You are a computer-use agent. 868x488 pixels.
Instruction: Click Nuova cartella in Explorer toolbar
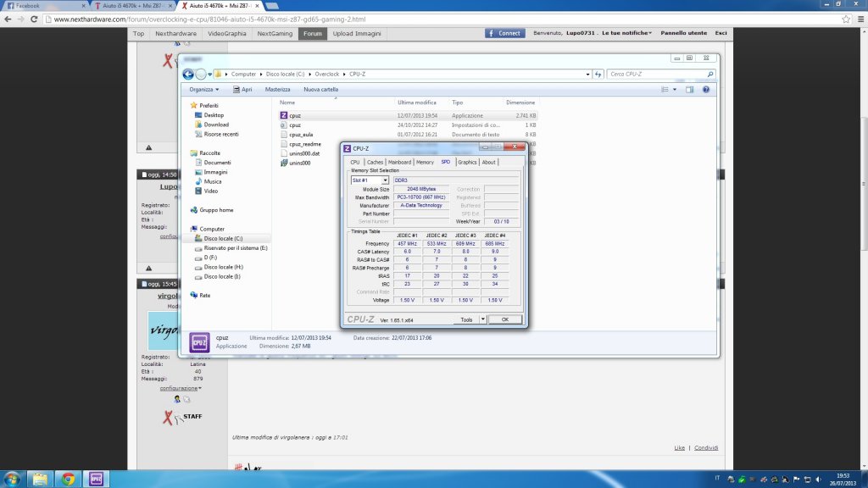pyautogui.click(x=320, y=90)
